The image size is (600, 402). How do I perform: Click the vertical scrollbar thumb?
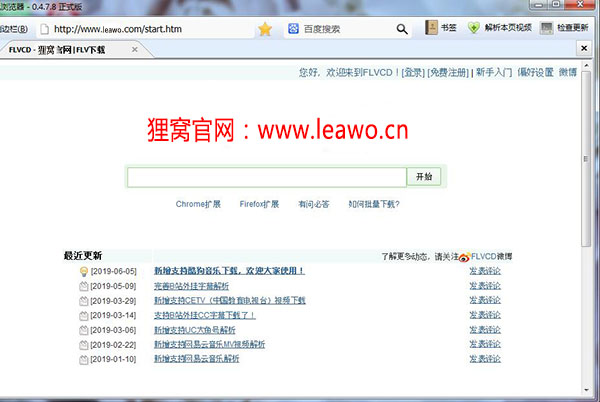tap(586, 158)
